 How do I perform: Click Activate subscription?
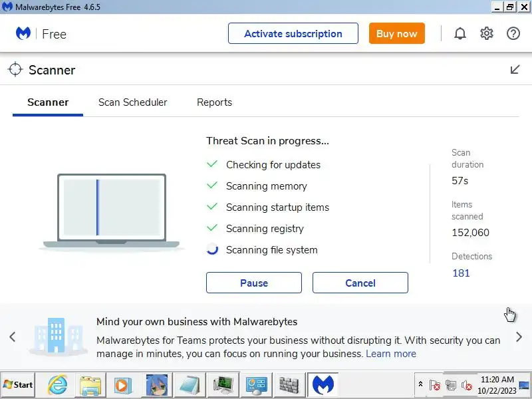coord(293,33)
